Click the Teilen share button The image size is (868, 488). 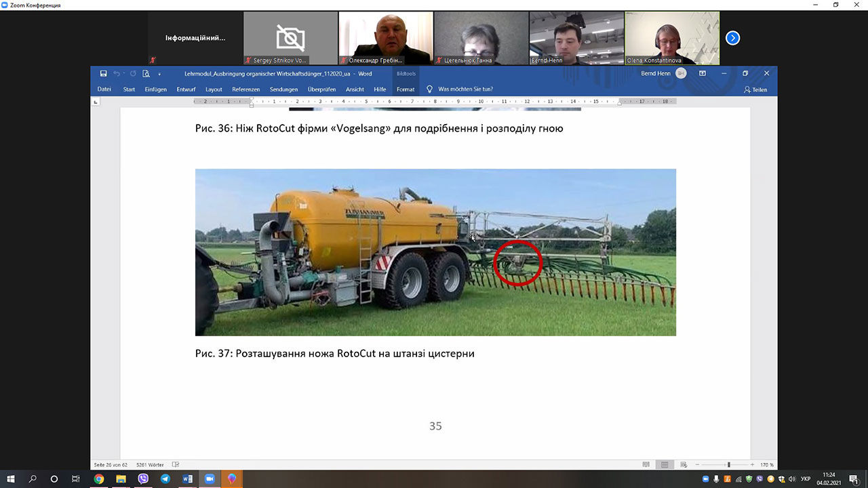[x=755, y=89]
